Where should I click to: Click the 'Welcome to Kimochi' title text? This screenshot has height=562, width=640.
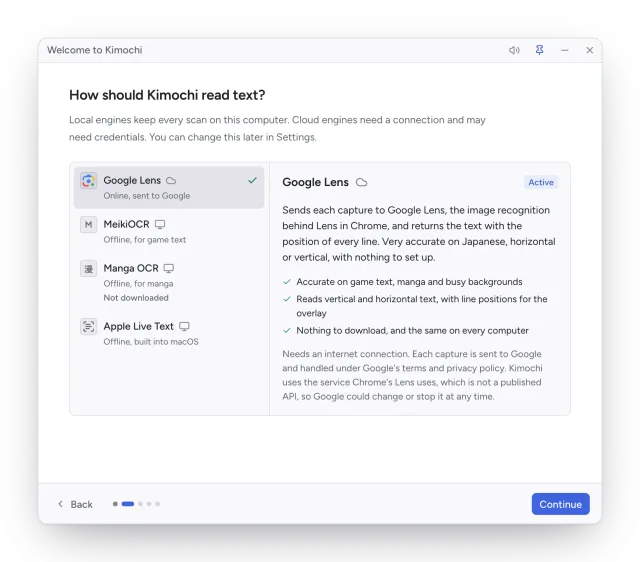click(95, 50)
